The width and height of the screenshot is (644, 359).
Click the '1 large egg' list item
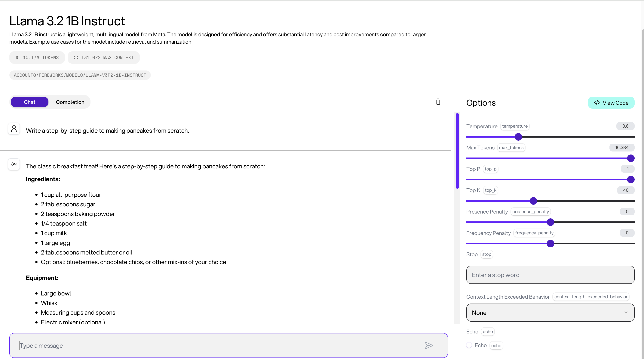coord(56,243)
